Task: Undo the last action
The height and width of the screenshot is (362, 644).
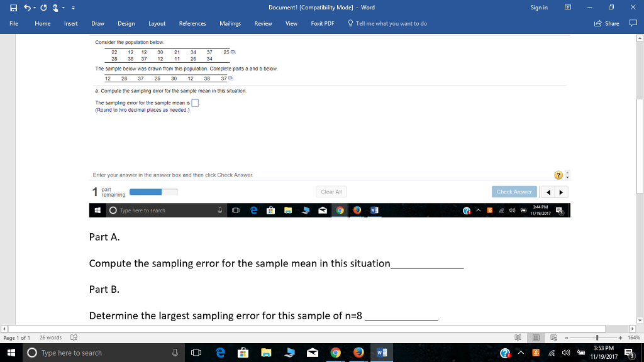Action: pyautogui.click(x=26, y=6)
